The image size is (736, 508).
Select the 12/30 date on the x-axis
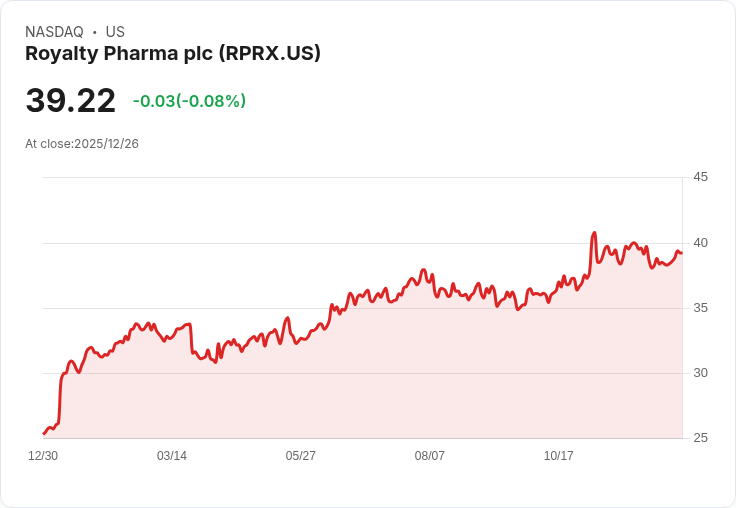click(x=43, y=456)
